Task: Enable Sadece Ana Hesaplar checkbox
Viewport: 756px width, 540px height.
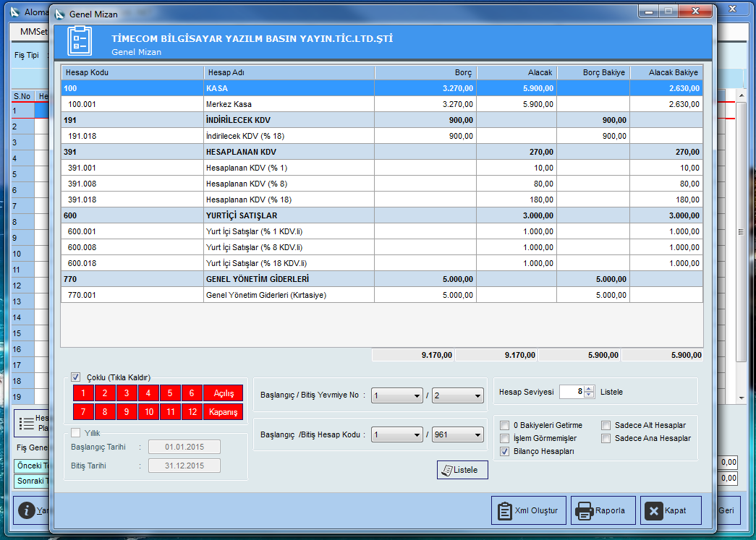Action: 606,438
